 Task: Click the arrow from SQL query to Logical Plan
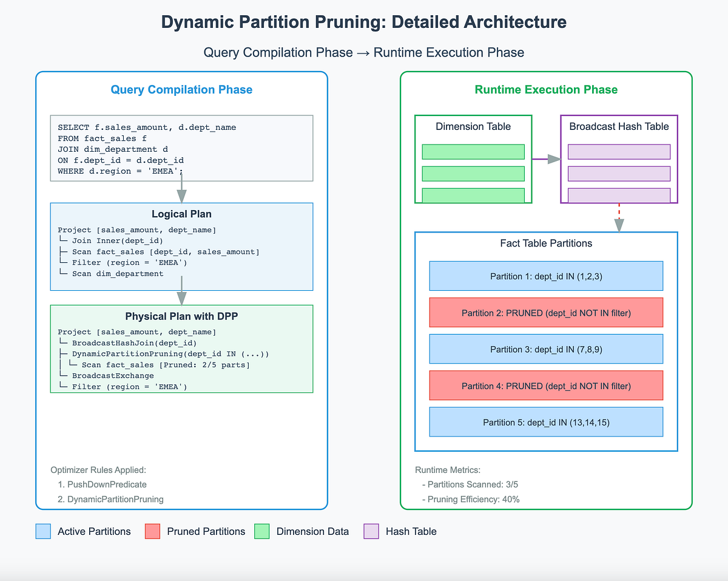coord(181,191)
